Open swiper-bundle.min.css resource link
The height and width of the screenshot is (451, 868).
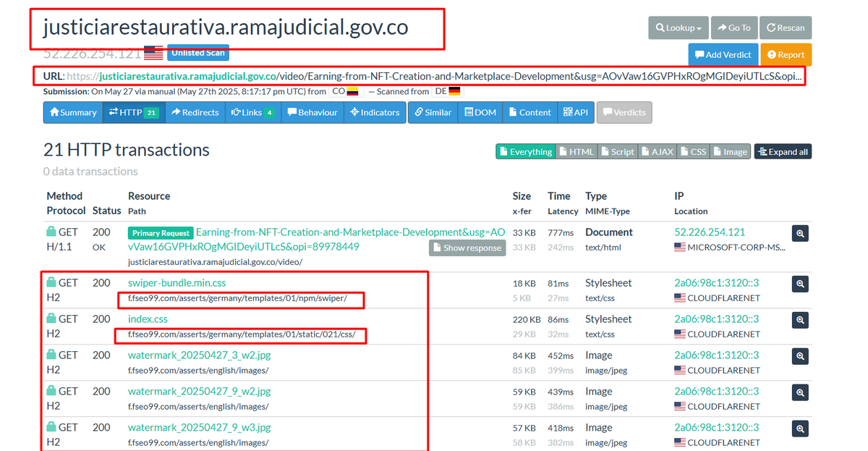pyautogui.click(x=177, y=283)
